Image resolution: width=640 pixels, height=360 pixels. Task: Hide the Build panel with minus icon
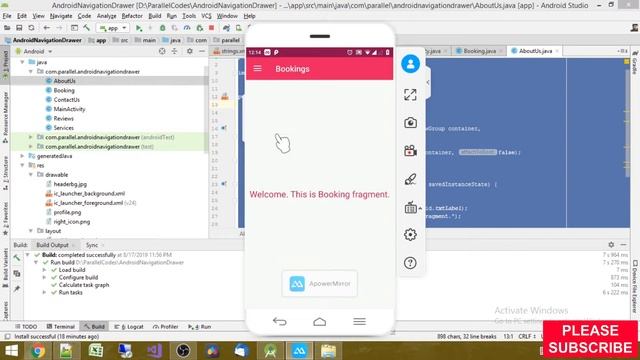click(x=623, y=244)
